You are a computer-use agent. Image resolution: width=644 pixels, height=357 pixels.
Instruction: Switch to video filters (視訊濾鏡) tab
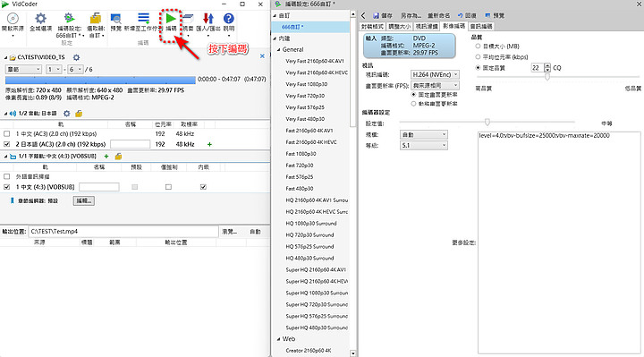tap(426, 26)
